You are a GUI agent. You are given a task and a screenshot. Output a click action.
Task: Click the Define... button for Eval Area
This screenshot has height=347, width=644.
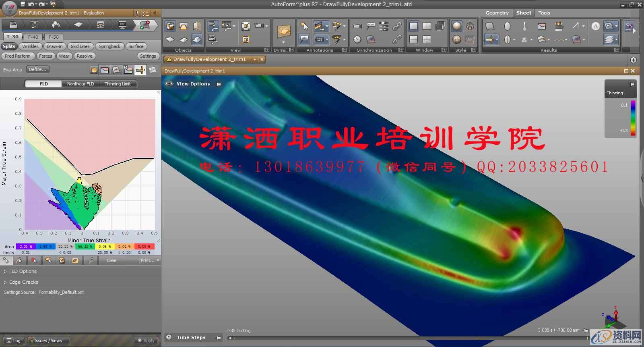[x=38, y=69]
